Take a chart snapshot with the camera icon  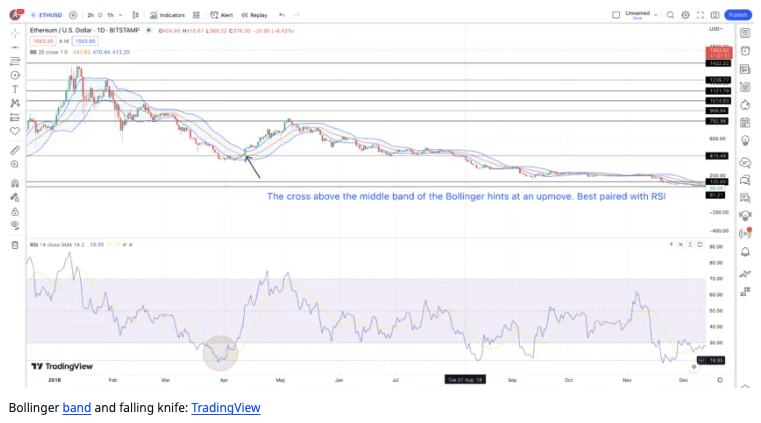point(715,15)
